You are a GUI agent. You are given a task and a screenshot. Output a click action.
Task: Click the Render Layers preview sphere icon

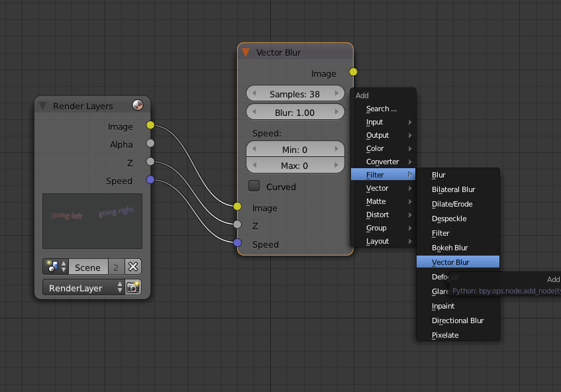(138, 105)
